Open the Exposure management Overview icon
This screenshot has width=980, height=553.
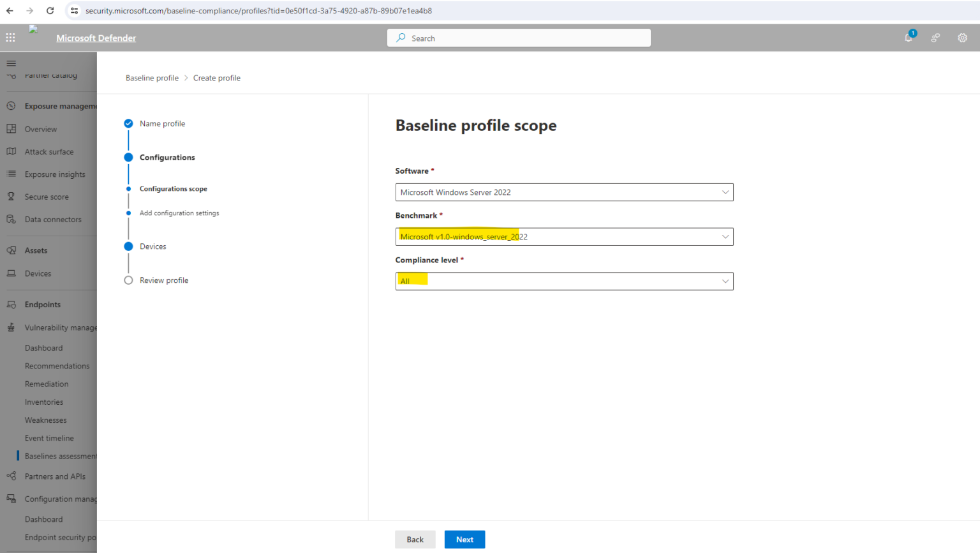[x=11, y=128]
